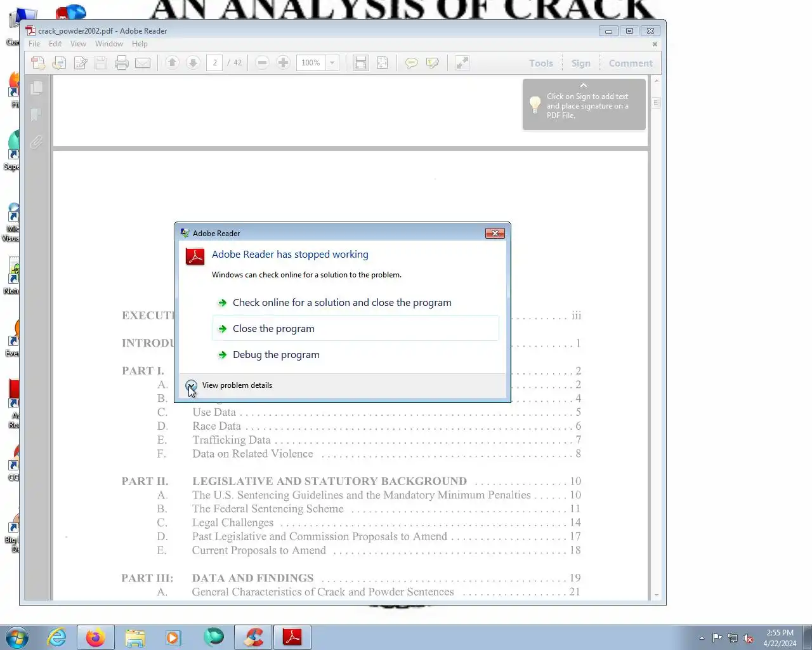Viewport: 812px width, 650px height.
Task: Click the taskbar clock 2:55 PM
Action: (x=780, y=638)
